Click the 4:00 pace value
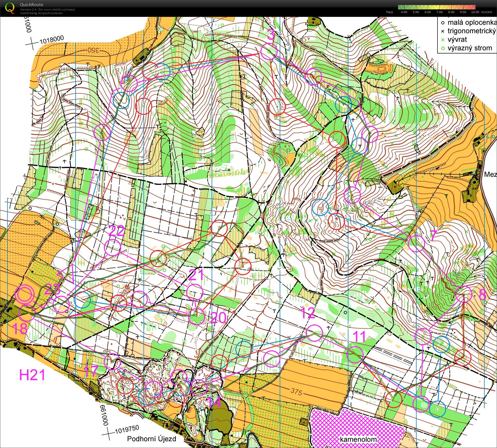 404,12
